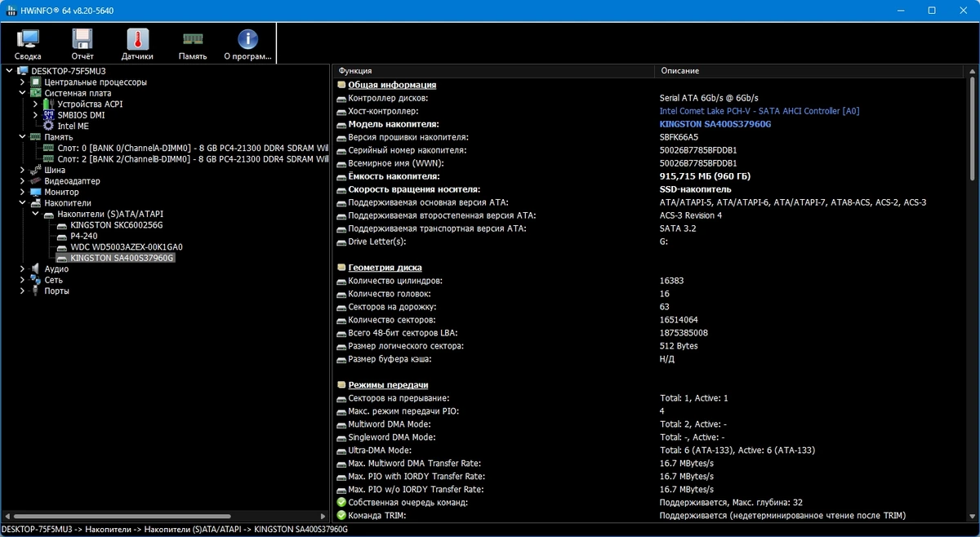Expand the Видеоадаптер node
Screen dimensions: 980x537
22,180
